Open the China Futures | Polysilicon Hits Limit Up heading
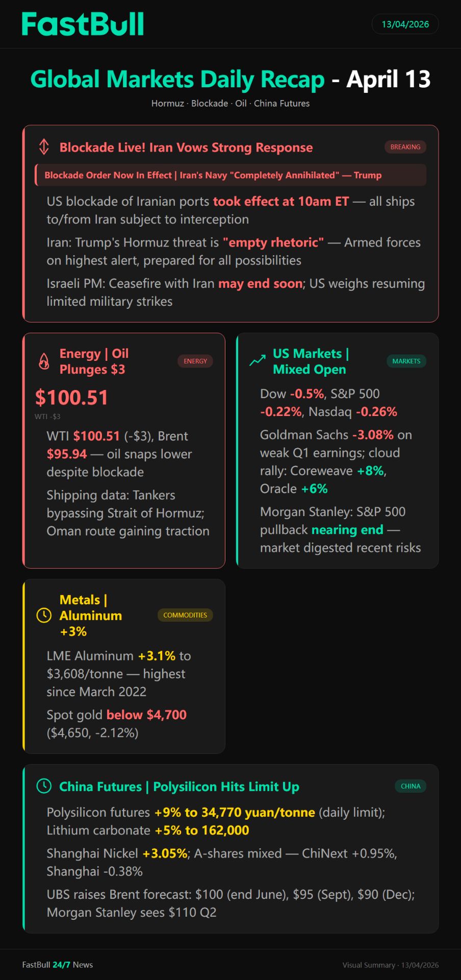 (x=179, y=787)
